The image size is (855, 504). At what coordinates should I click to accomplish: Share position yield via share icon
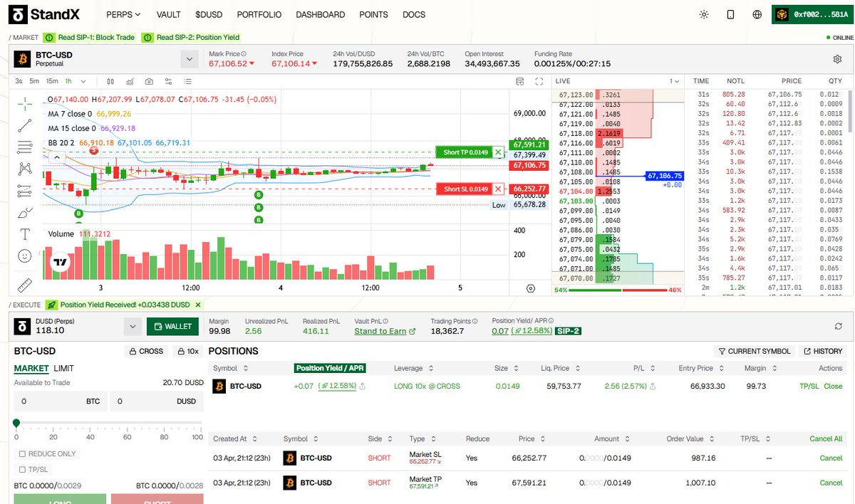point(362,386)
